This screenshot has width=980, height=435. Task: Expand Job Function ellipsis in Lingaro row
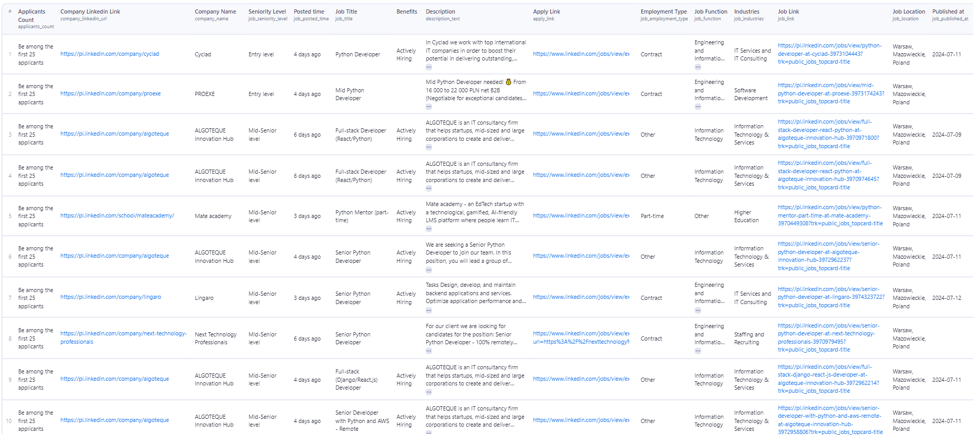(698, 310)
